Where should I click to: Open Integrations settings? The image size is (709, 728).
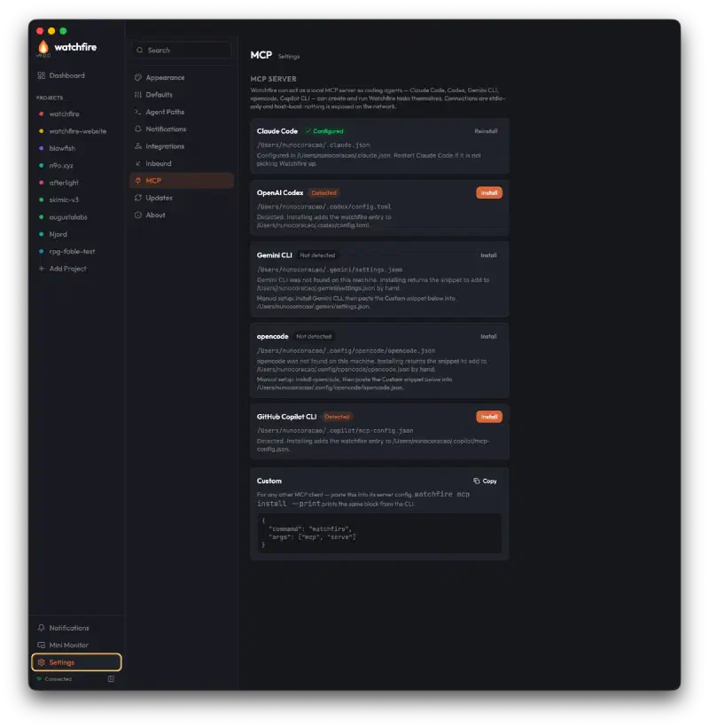pyautogui.click(x=182, y=146)
